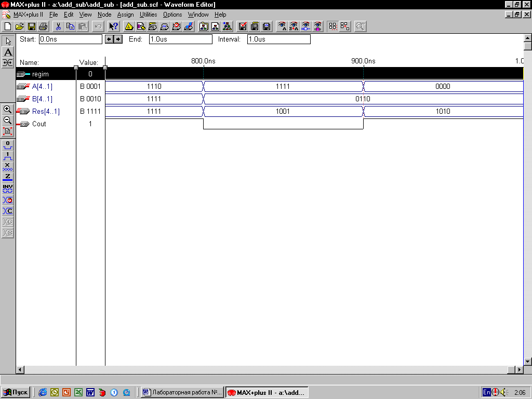The width and height of the screenshot is (532, 399).
Task: Overwrite selection with high impedance Z
Action: tap(8, 178)
